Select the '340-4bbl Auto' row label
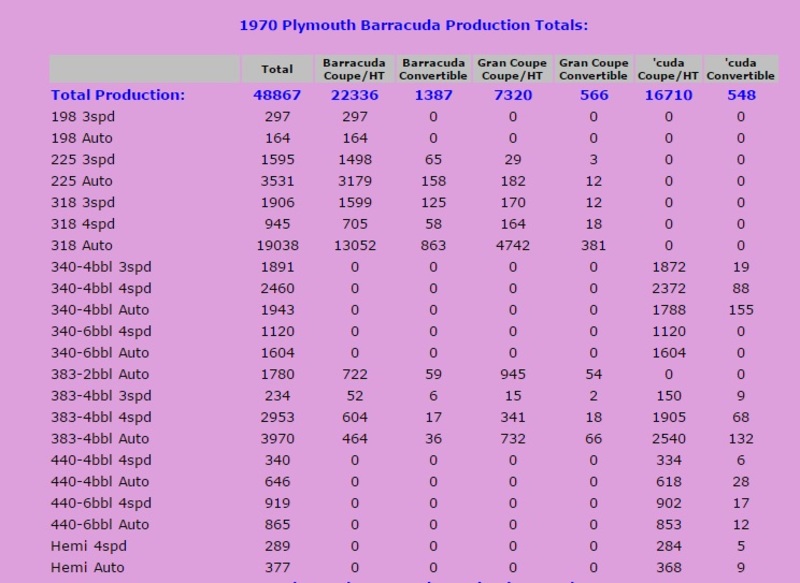Screen dimensions: 800x583 pos(100,310)
